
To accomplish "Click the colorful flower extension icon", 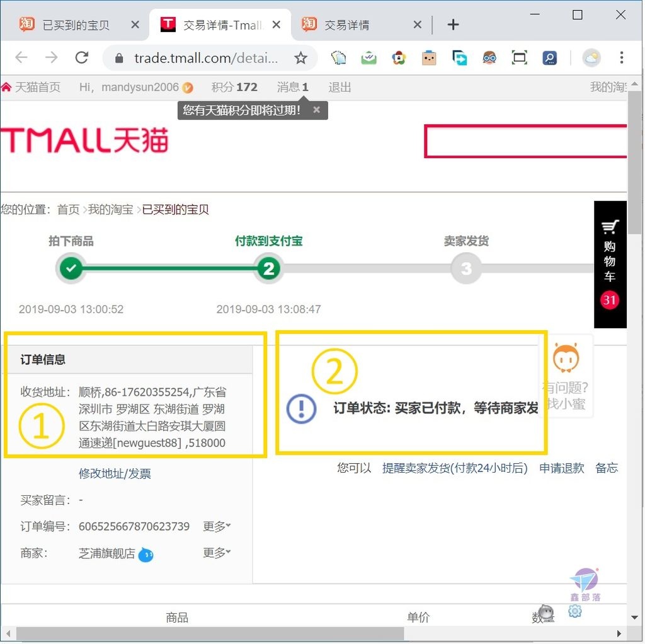I will tap(399, 58).
